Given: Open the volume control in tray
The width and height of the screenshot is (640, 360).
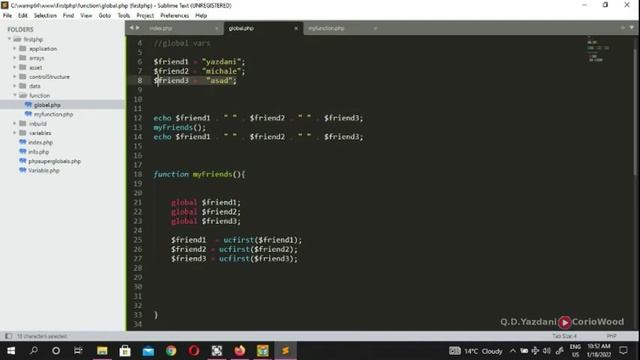Looking at the screenshot, I should click(547, 351).
